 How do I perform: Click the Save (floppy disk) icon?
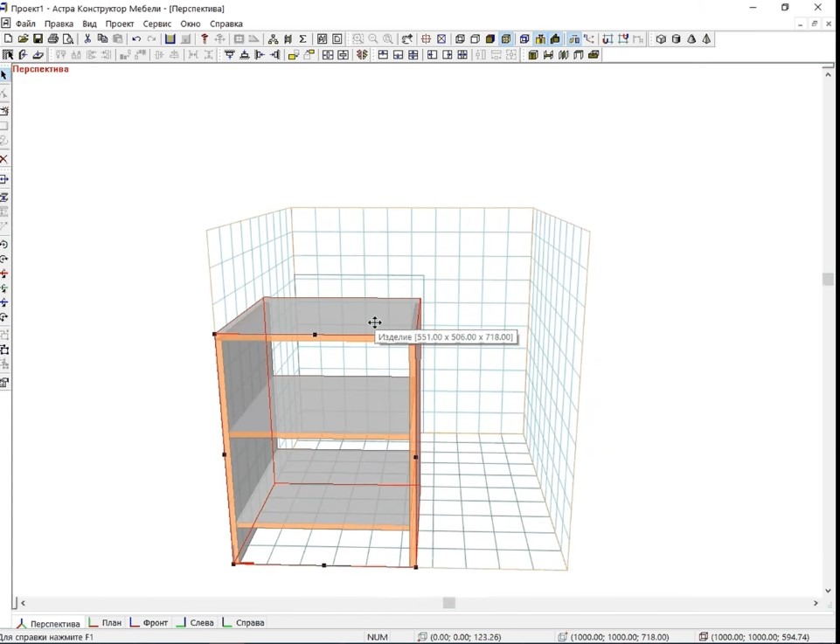[x=38, y=39]
